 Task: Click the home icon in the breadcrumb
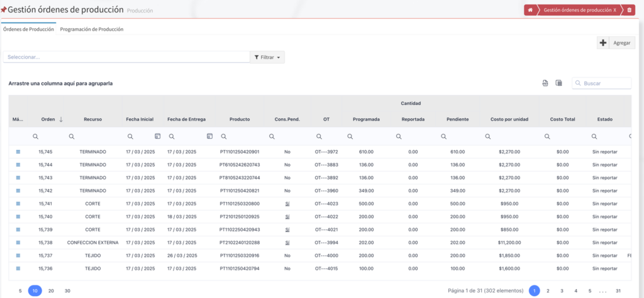tap(531, 10)
